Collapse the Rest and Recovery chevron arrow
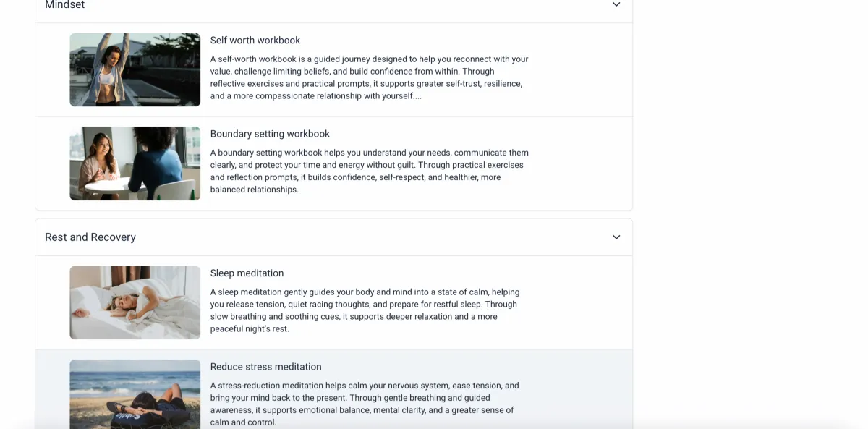The height and width of the screenshot is (429, 868). [x=616, y=237]
